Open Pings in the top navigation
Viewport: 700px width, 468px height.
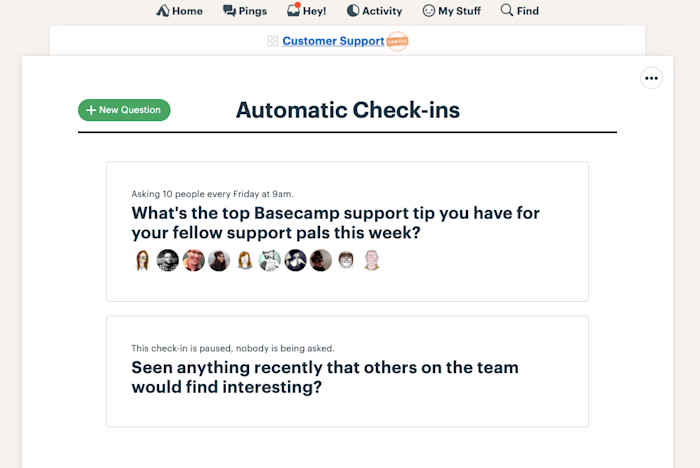click(245, 11)
